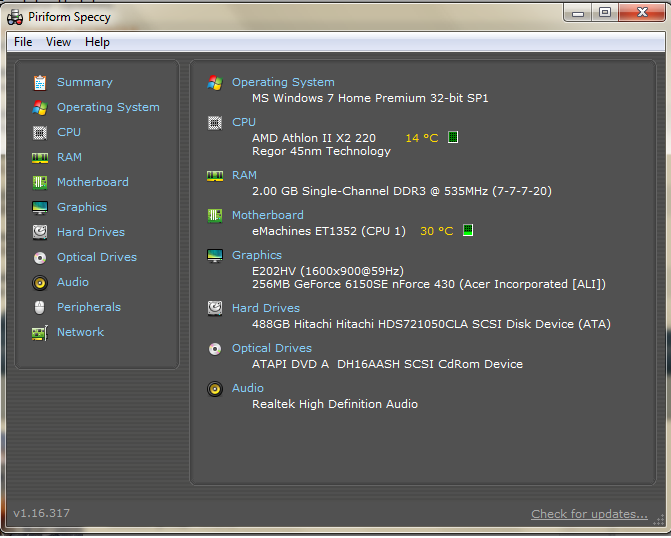Open the Help menu

point(97,42)
